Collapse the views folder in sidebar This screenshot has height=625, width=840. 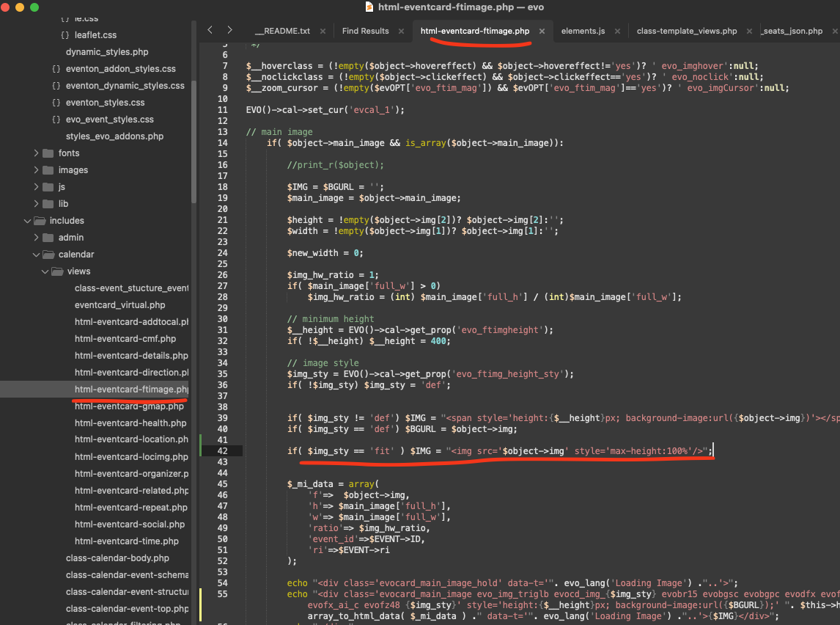[x=45, y=271]
